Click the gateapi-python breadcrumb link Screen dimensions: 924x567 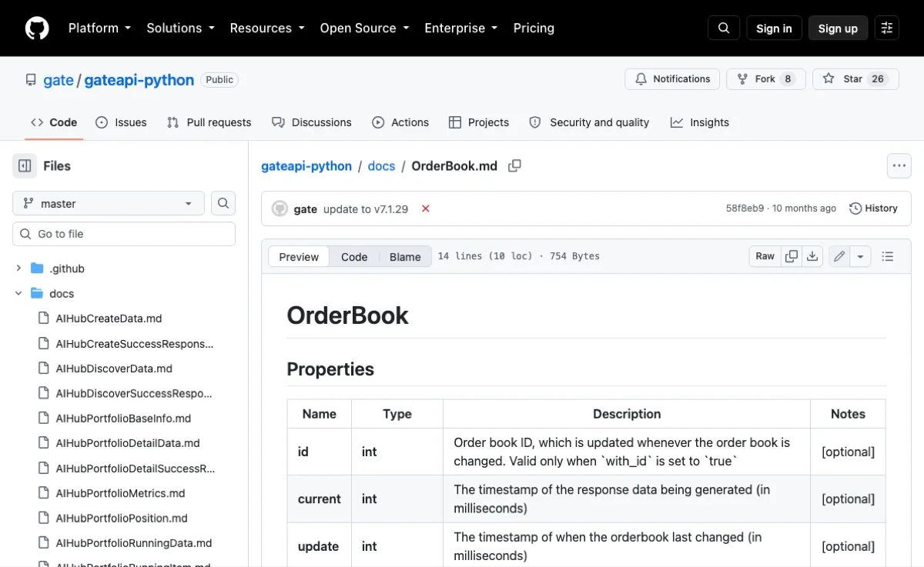(x=306, y=165)
